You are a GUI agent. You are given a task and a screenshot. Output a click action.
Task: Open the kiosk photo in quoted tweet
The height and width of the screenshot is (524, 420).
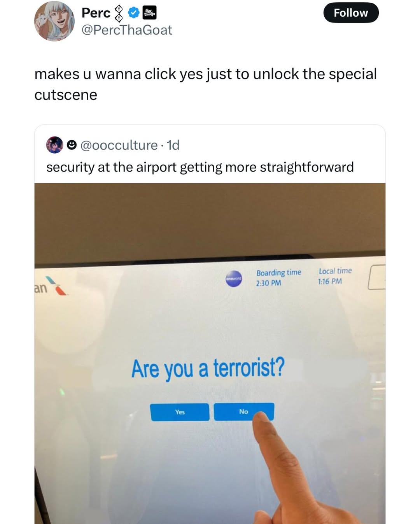pyautogui.click(x=210, y=353)
